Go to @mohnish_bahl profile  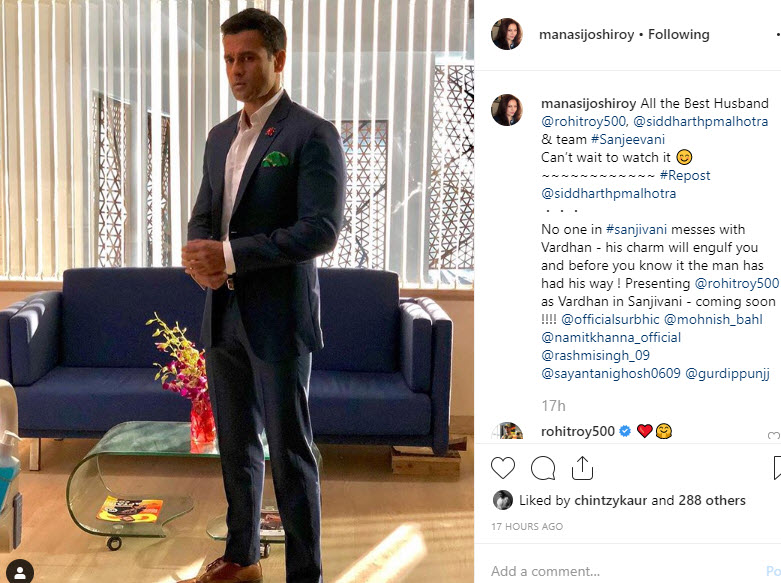[713, 319]
